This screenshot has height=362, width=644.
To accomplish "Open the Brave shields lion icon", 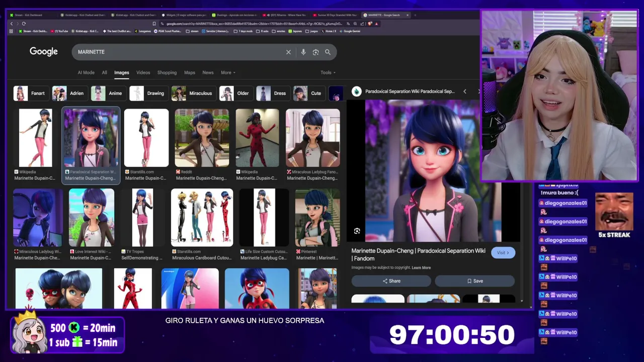I will pyautogui.click(x=370, y=24).
